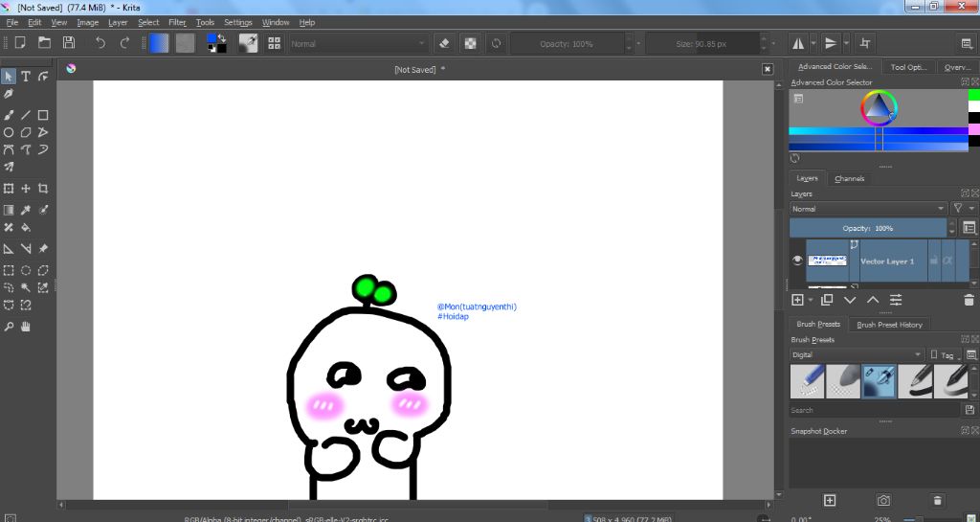The width and height of the screenshot is (980, 522).
Task: Open Horizontal Mirror options arrow
Action: (x=813, y=43)
